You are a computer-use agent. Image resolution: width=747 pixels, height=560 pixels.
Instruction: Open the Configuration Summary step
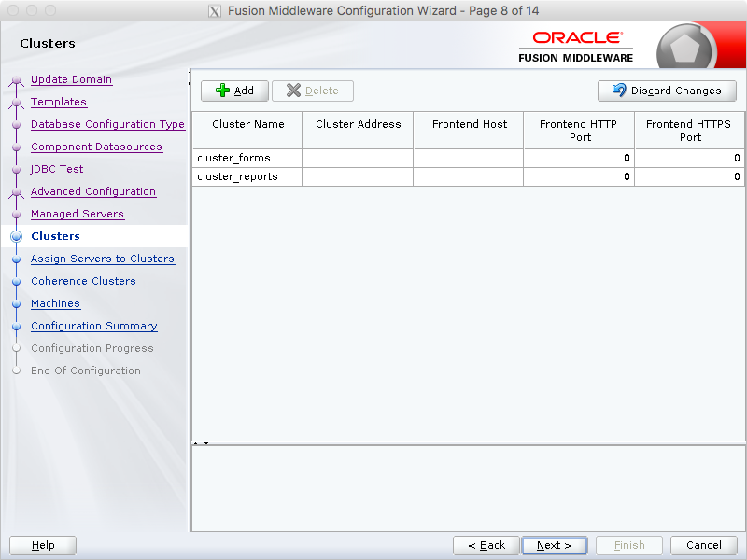94,326
